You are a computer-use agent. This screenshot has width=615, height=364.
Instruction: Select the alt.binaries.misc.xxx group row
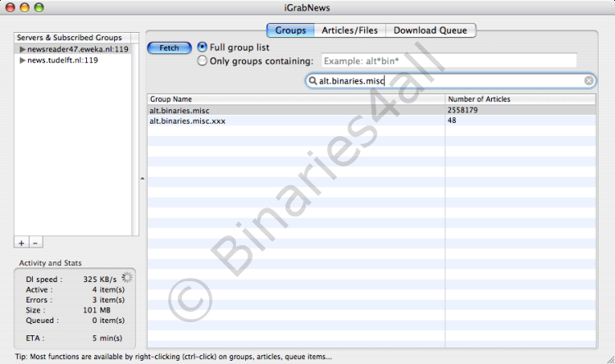pos(371,121)
